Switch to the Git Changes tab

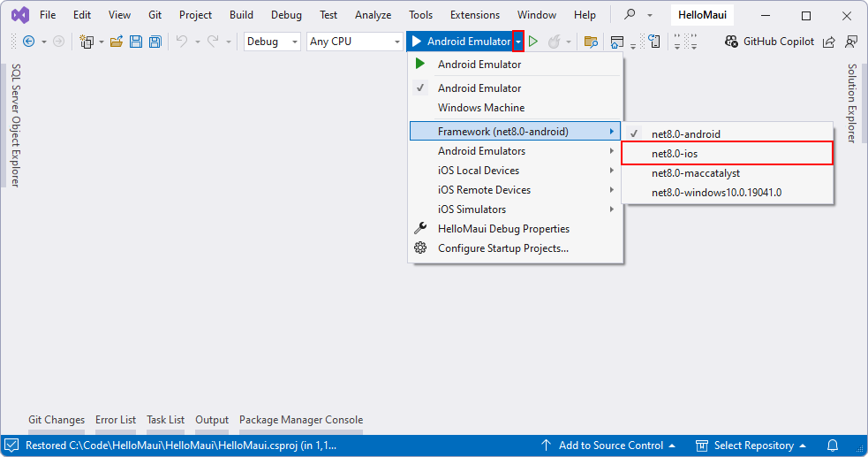point(57,420)
